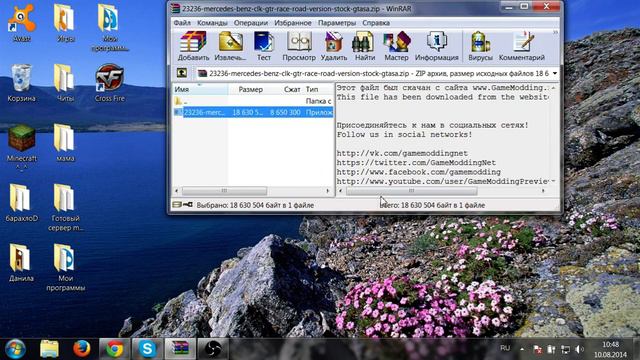The image size is (640, 360).
Task: Open the Справка menu
Action: tap(376, 23)
